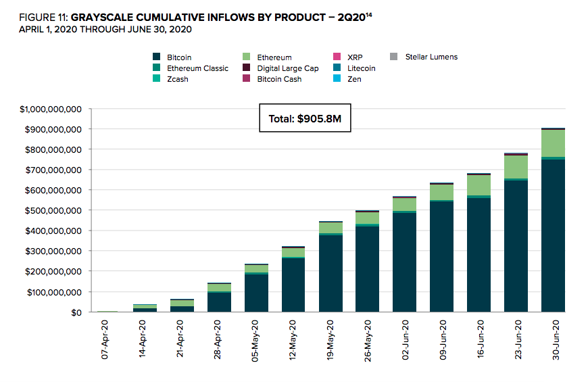Screen dimensions: 588x382
Task: Click the figure title 'Grayscale Cumulative Inflows by Product'
Action: pyautogui.click(x=198, y=18)
